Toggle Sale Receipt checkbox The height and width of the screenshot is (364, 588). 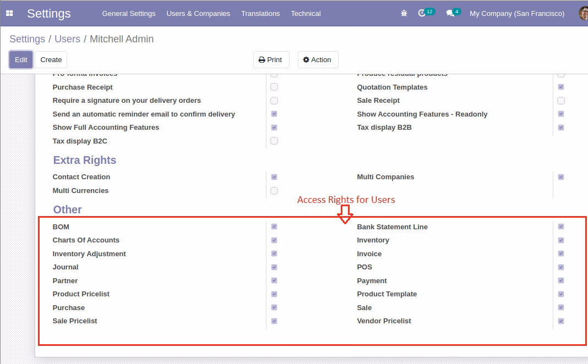(x=561, y=101)
